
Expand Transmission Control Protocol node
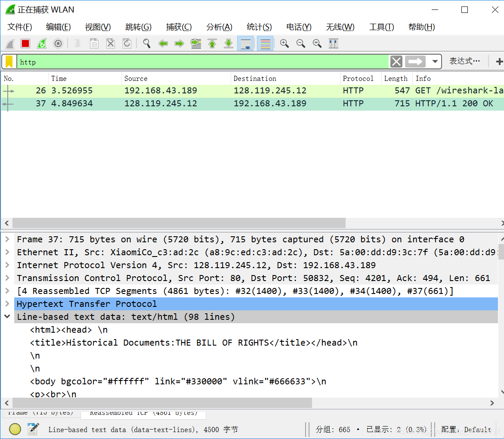pos(7,278)
